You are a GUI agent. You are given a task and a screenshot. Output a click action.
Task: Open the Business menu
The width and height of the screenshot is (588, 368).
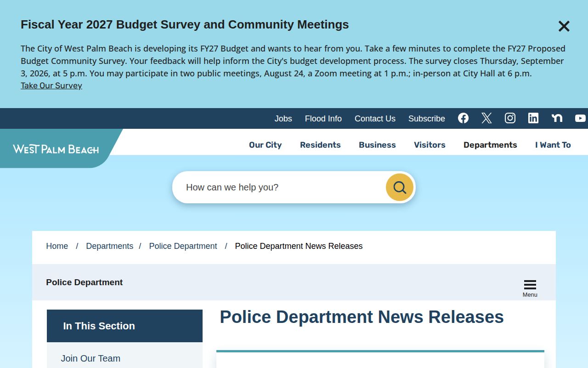pos(377,145)
